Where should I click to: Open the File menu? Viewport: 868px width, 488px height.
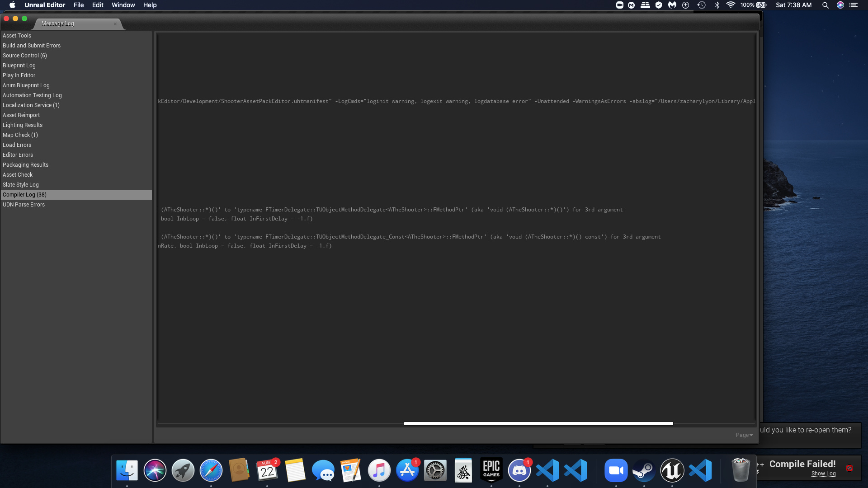[79, 5]
